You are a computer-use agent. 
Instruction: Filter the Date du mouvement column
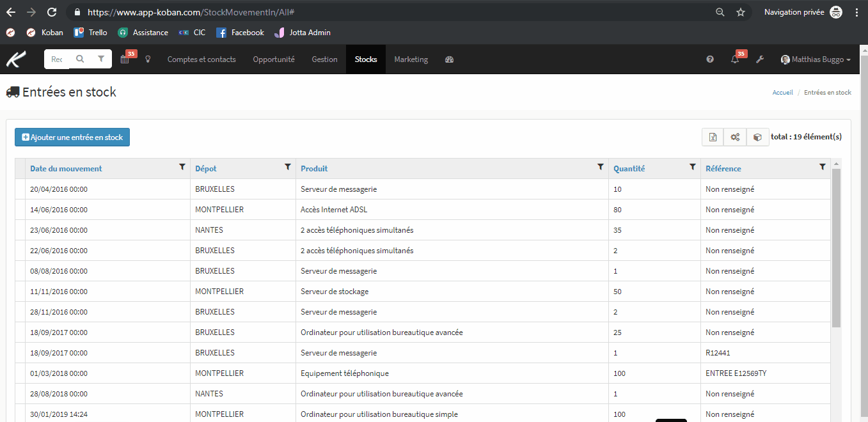[x=182, y=167]
